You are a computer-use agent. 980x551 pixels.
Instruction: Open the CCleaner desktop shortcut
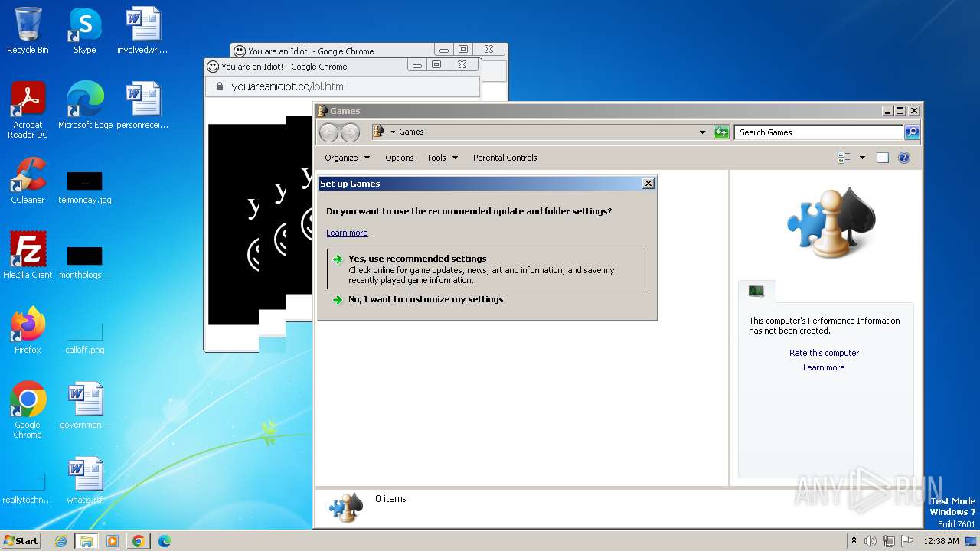[28, 181]
